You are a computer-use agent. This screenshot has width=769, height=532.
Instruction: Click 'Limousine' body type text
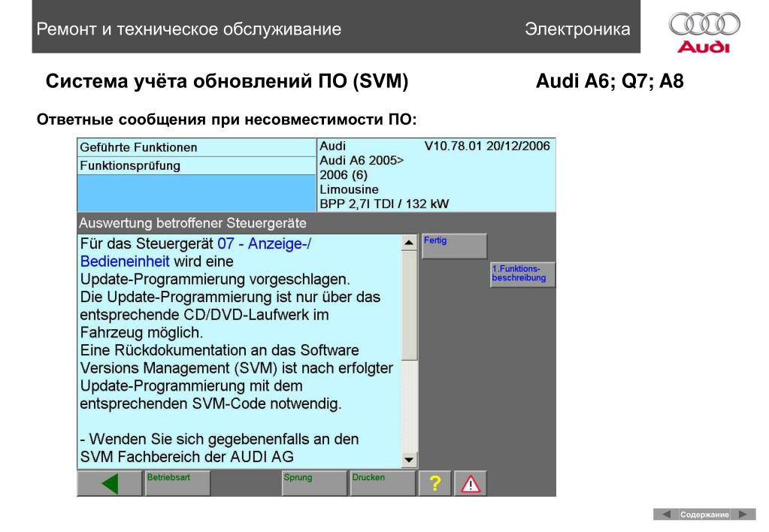coord(350,190)
